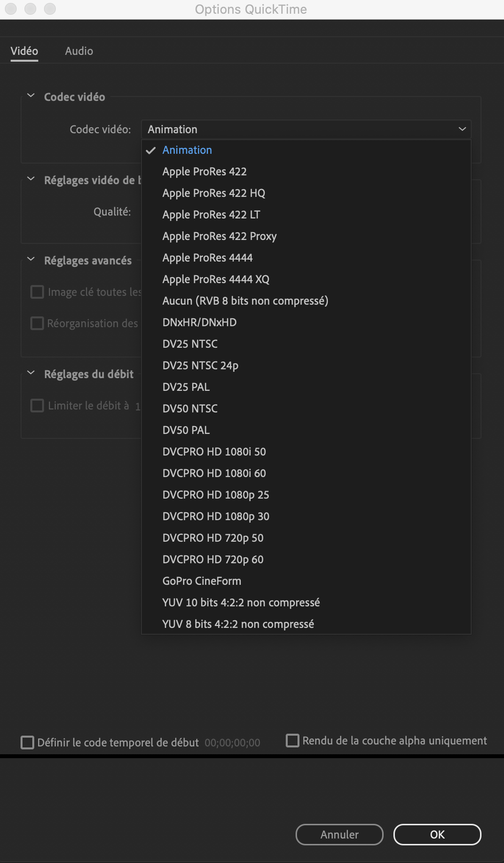The height and width of the screenshot is (863, 504).
Task: Enable Rendu de la couche alpha uniquement
Action: (x=293, y=741)
